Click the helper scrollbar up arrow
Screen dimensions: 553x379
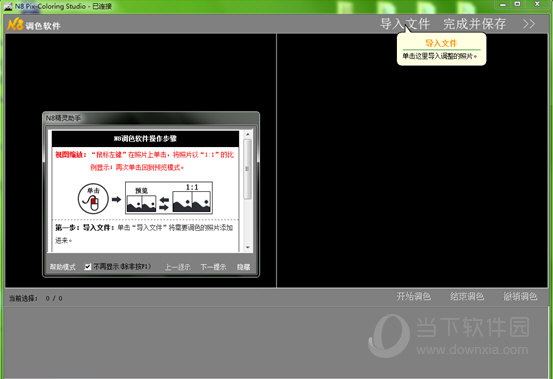click(248, 134)
